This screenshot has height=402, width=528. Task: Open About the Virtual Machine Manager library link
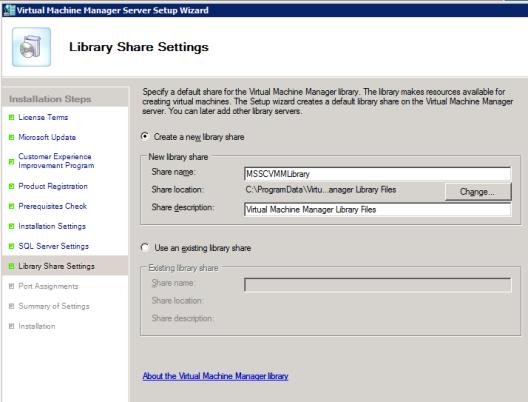(x=216, y=376)
